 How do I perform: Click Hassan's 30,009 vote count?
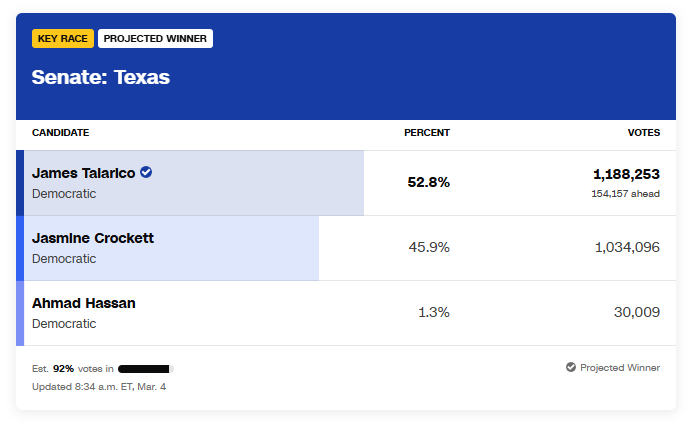coord(637,312)
